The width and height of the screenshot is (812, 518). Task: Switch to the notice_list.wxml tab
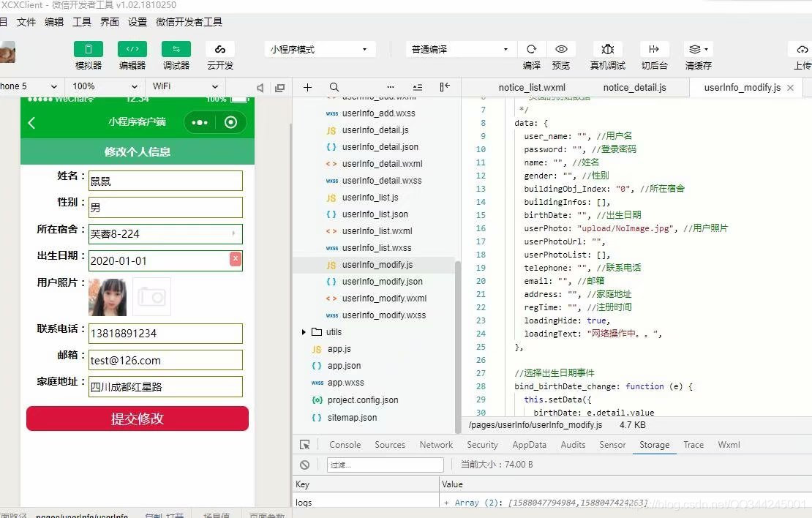pyautogui.click(x=532, y=88)
